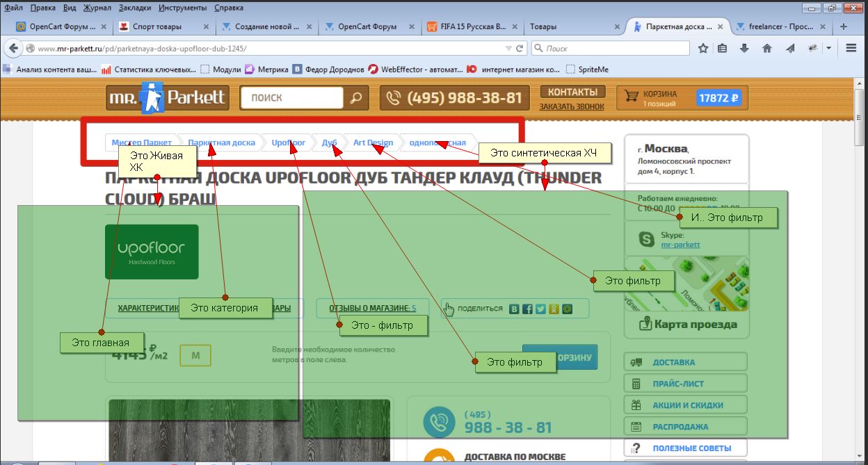Focus the ПОИСК site search field
The width and height of the screenshot is (868, 465).
292,98
